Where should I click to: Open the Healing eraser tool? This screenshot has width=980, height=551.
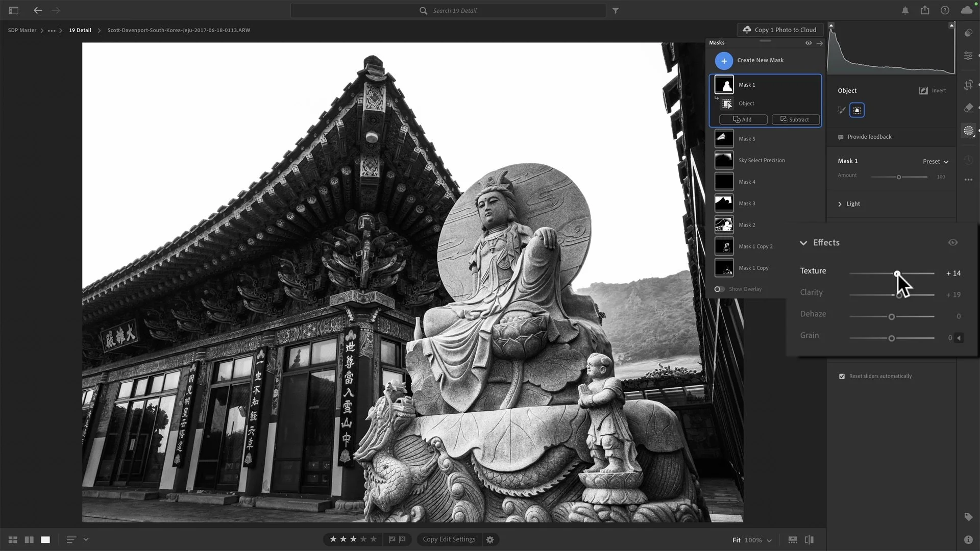(968, 108)
